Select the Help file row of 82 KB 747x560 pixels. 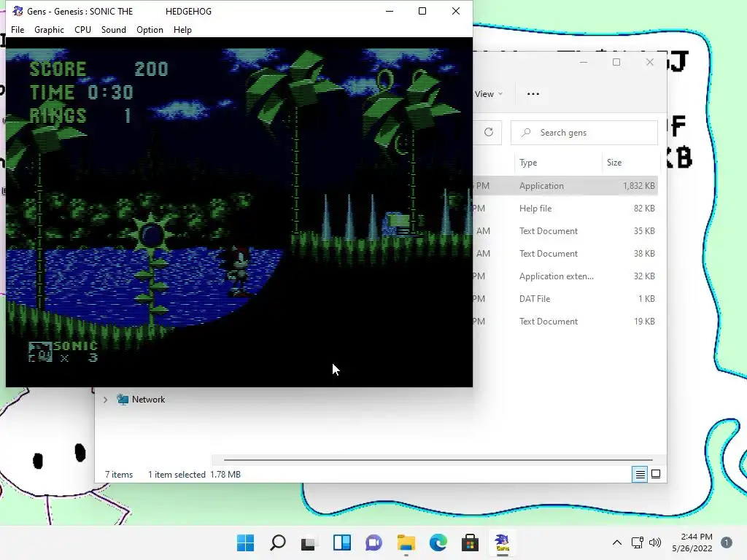[565, 208]
